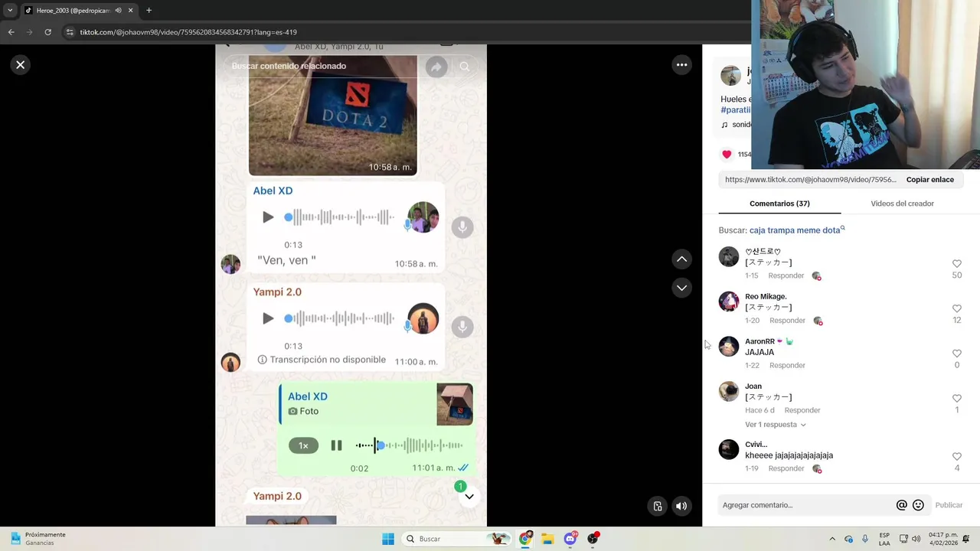The width and height of the screenshot is (980, 551).
Task: Open the video creator's profile avatar
Action: point(730,76)
